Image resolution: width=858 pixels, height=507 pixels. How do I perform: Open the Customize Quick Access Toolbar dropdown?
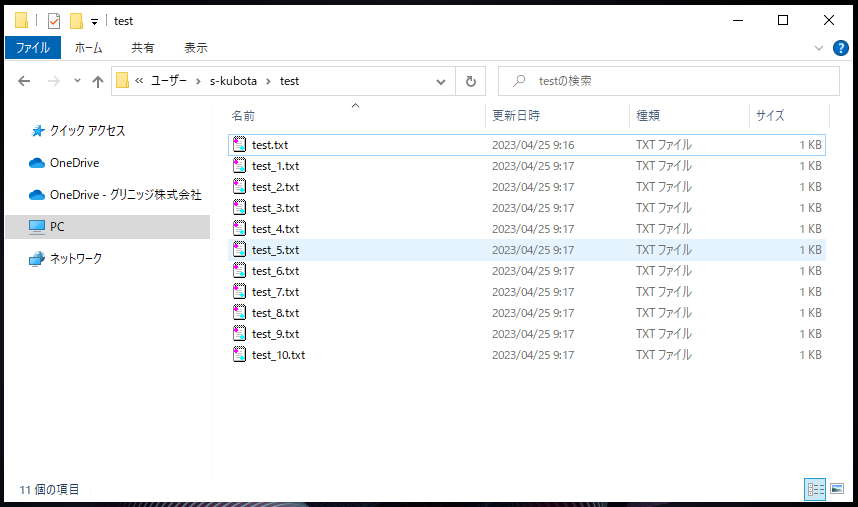(94, 22)
